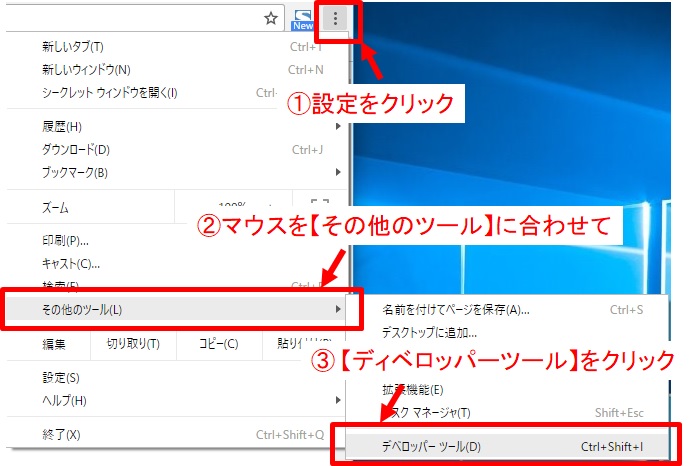Click コピー(C) edit button
Screen dimensions: 690x466
pos(219,344)
